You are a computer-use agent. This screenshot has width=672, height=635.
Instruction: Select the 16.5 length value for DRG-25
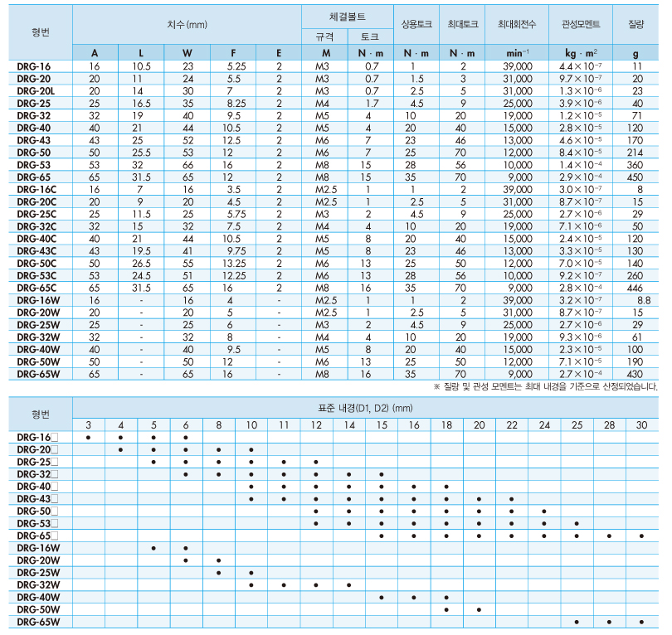[141, 104]
